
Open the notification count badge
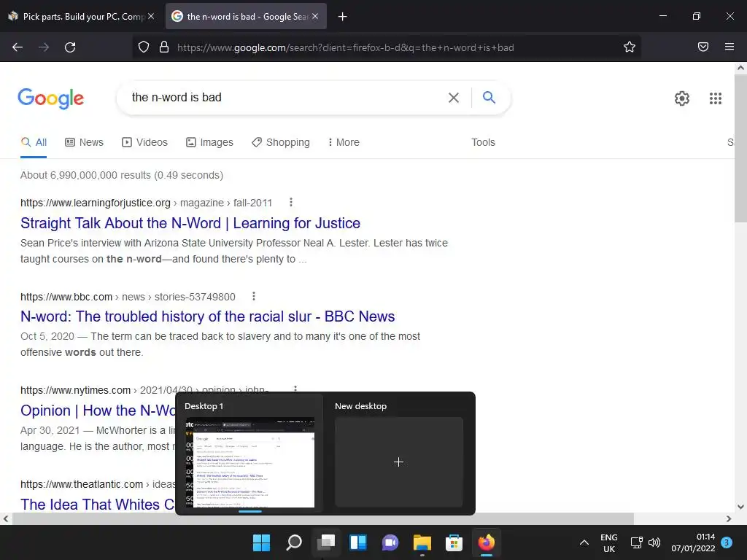727,542
